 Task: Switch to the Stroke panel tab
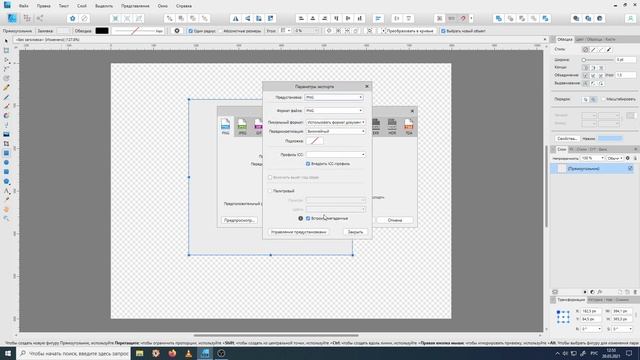point(565,40)
